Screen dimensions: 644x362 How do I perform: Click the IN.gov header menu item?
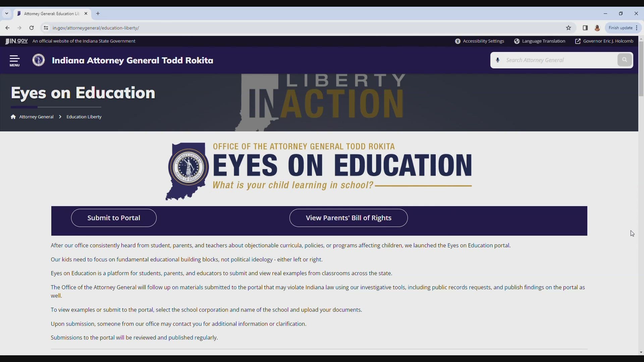pyautogui.click(x=16, y=41)
